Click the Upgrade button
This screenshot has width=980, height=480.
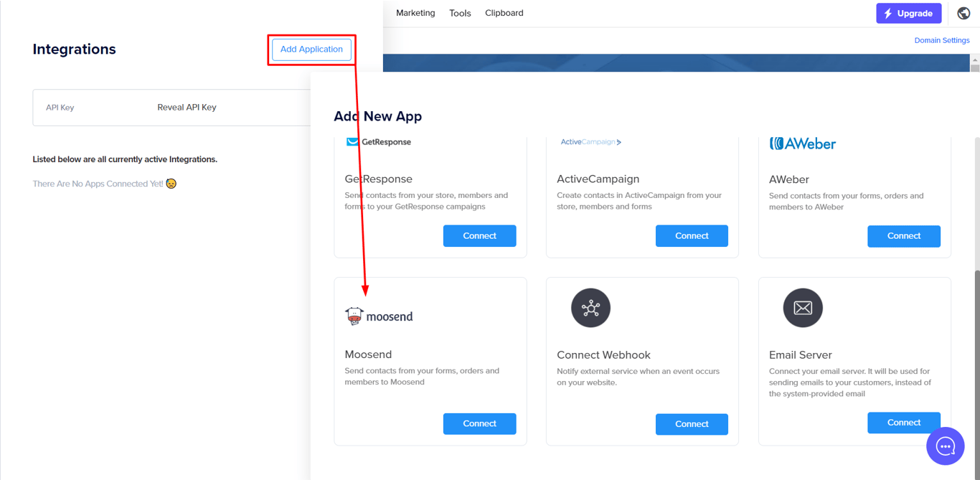(909, 13)
